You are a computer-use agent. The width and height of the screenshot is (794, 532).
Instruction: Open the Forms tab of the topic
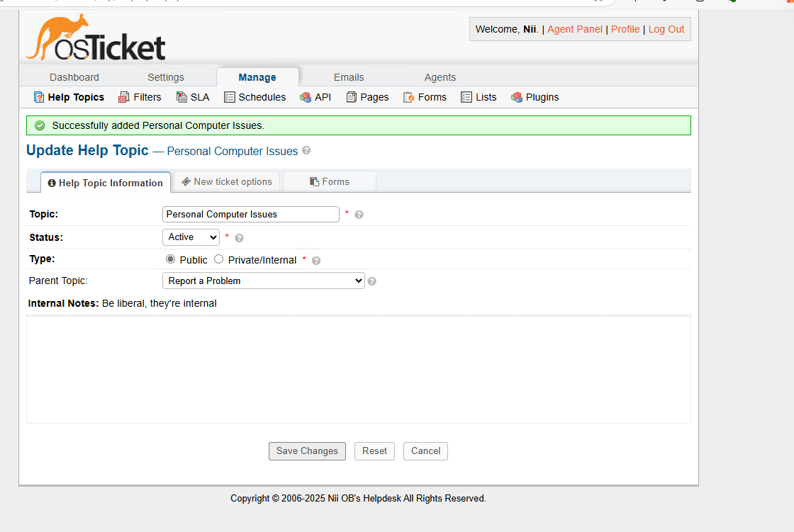pos(329,181)
